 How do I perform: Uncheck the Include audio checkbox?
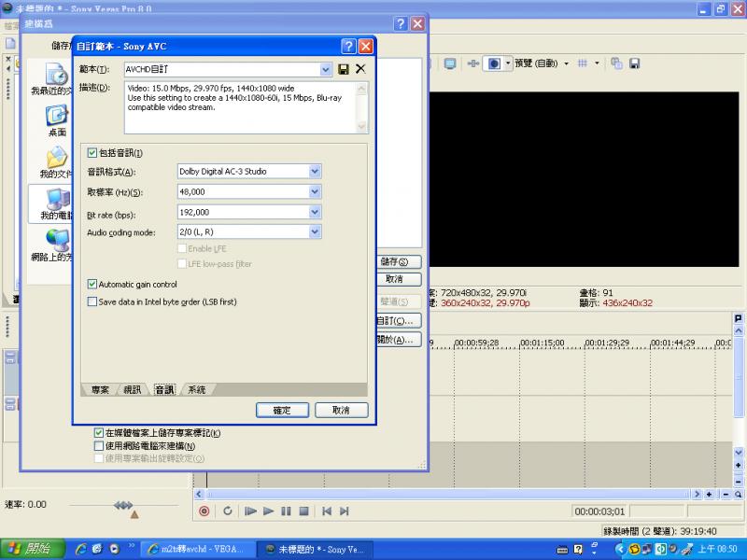coord(92,152)
